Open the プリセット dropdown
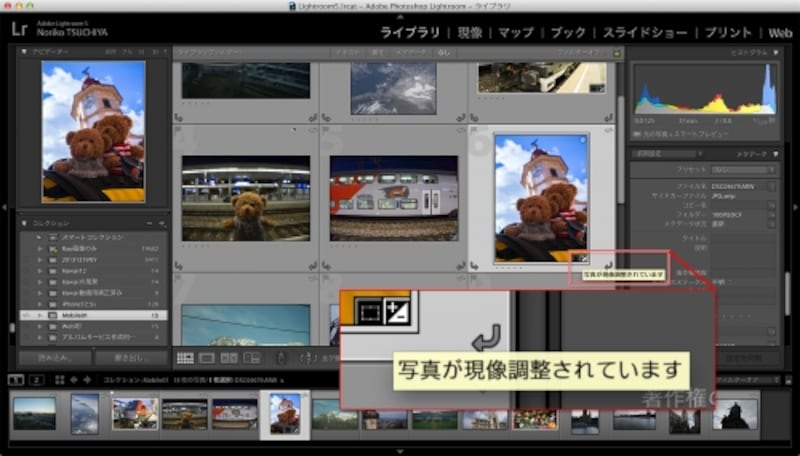The width and height of the screenshot is (800, 456). [x=743, y=169]
